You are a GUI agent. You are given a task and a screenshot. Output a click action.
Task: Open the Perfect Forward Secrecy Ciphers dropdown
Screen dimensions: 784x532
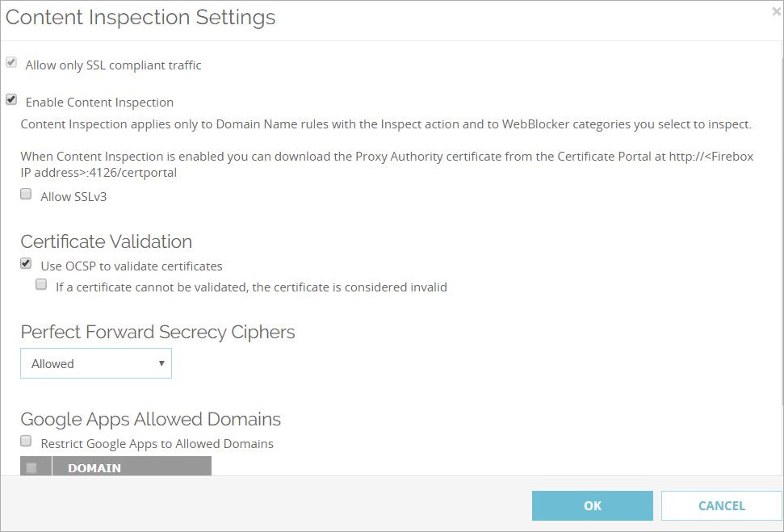click(95, 363)
